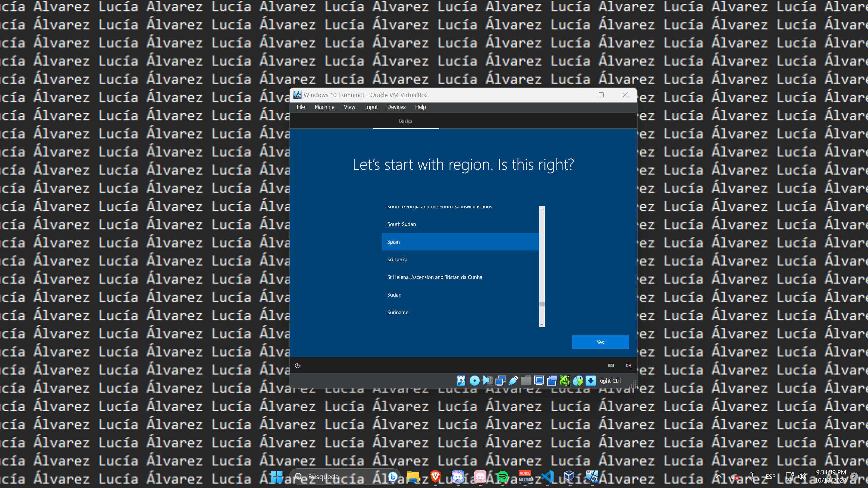The width and height of the screenshot is (868, 488).
Task: Expand the Input menu
Action: (371, 107)
